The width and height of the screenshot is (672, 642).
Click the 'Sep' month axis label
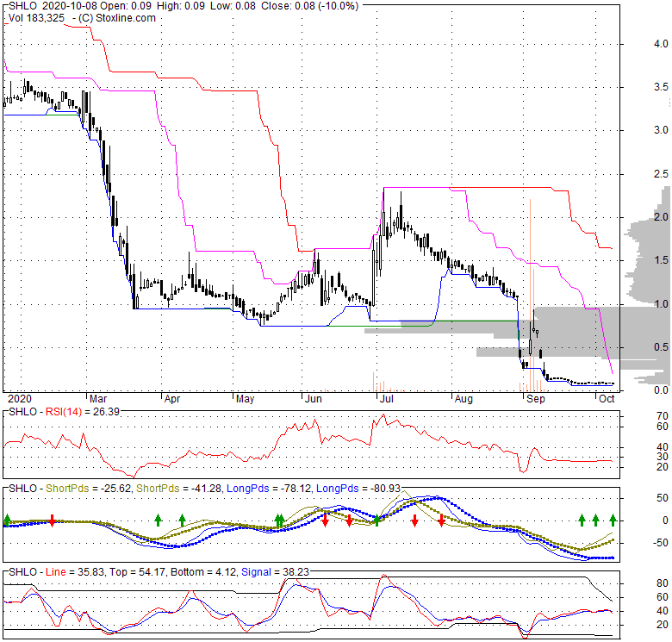coord(536,399)
